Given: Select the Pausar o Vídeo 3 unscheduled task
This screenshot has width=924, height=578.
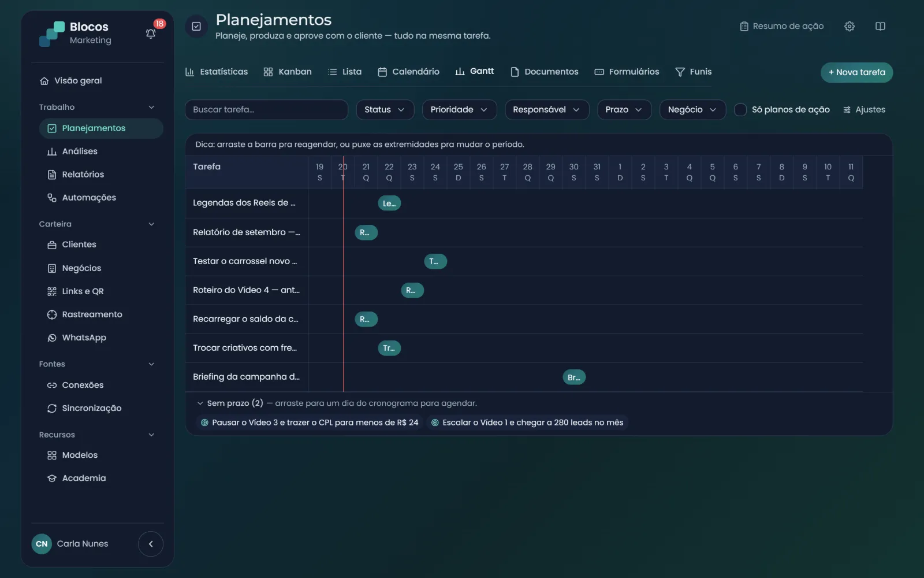Looking at the screenshot, I should [x=310, y=423].
